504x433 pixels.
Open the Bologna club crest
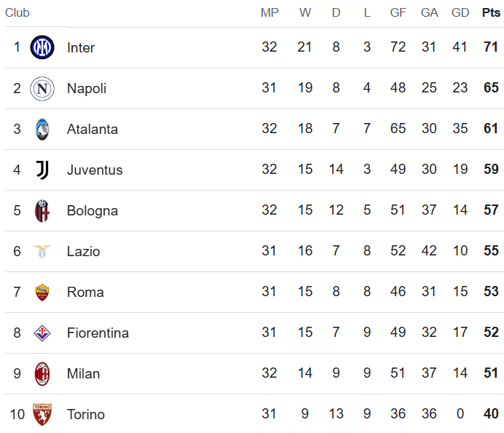click(42, 211)
